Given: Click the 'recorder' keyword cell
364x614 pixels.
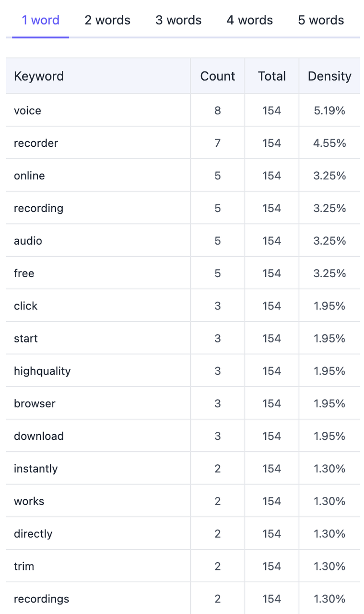Looking at the screenshot, I should [x=36, y=143].
